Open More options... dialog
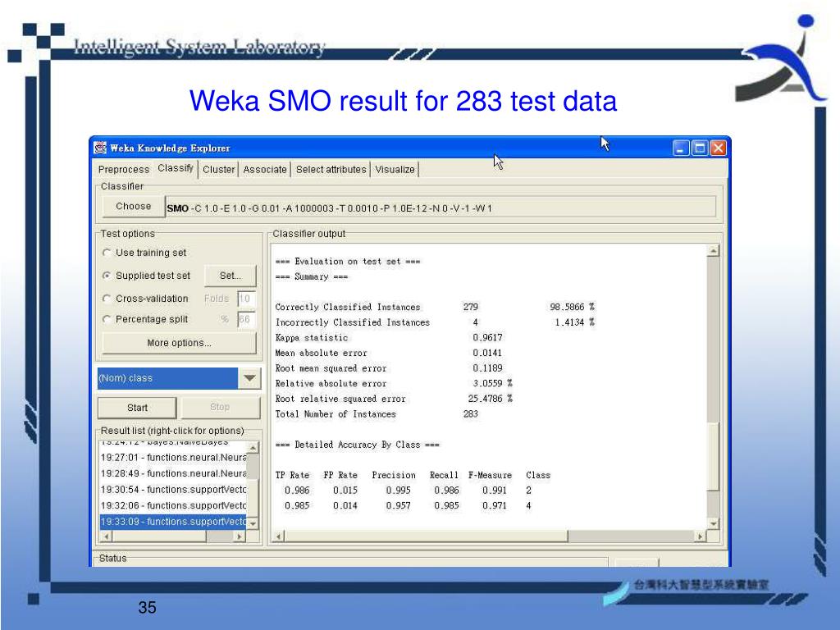 [x=179, y=343]
